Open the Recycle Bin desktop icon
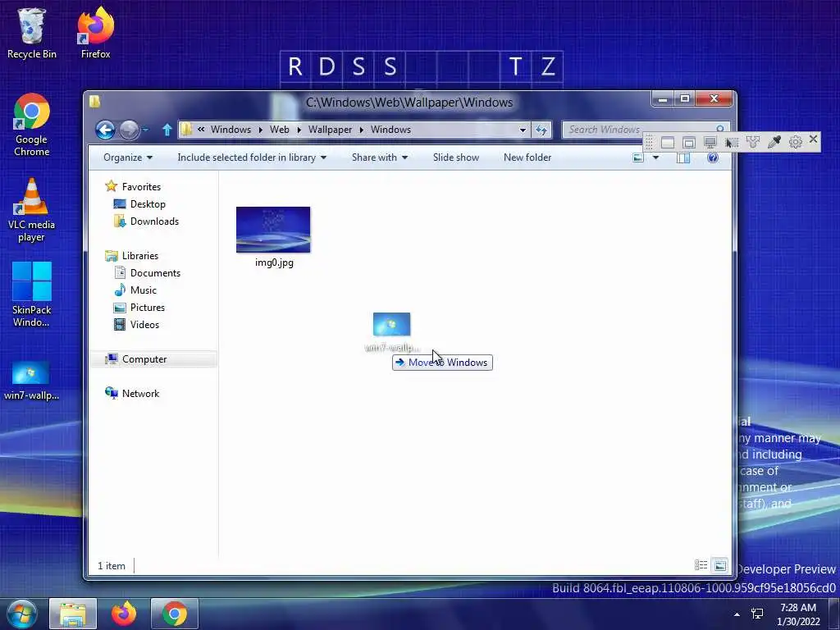Image resolution: width=840 pixels, height=630 pixels. click(32, 33)
